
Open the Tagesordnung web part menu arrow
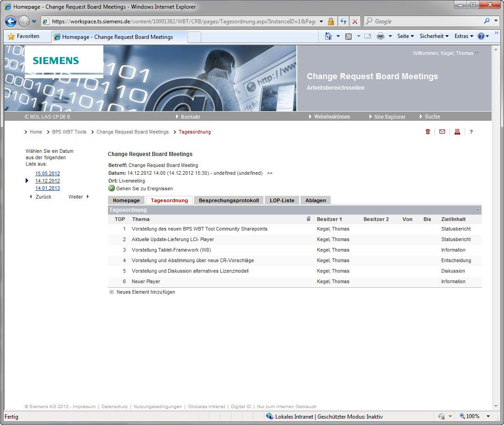pos(478,210)
